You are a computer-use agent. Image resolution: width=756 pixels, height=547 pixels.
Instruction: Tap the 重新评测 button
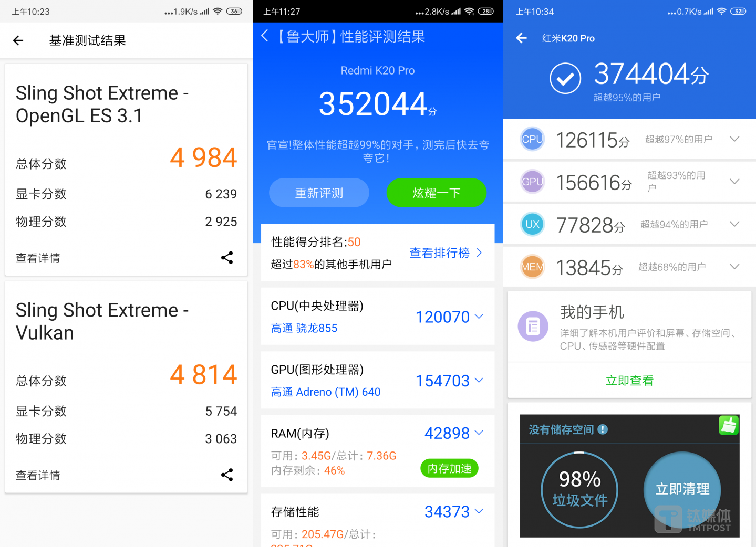(319, 193)
